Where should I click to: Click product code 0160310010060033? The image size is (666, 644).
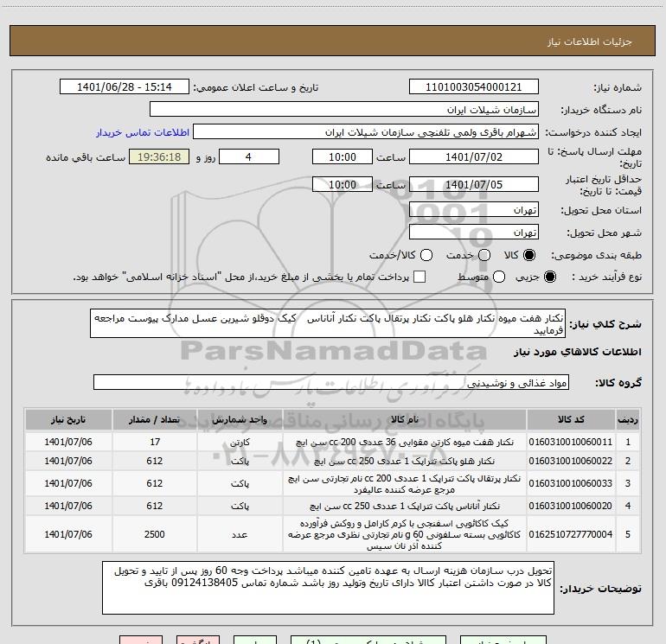coord(571,483)
